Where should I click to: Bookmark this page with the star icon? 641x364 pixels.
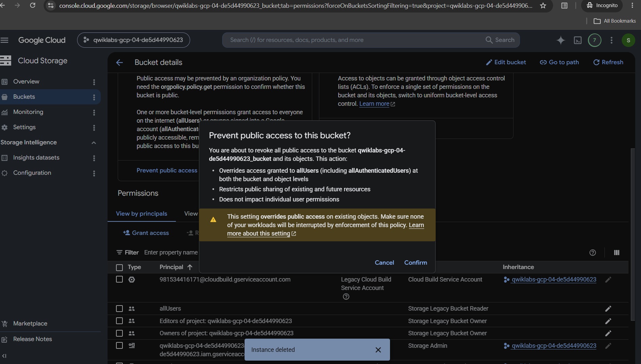(543, 5)
